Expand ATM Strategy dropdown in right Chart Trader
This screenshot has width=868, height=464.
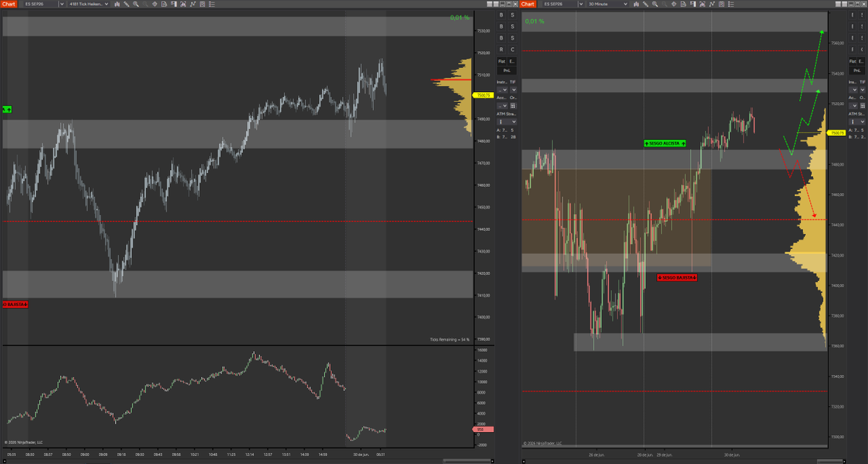point(856,122)
